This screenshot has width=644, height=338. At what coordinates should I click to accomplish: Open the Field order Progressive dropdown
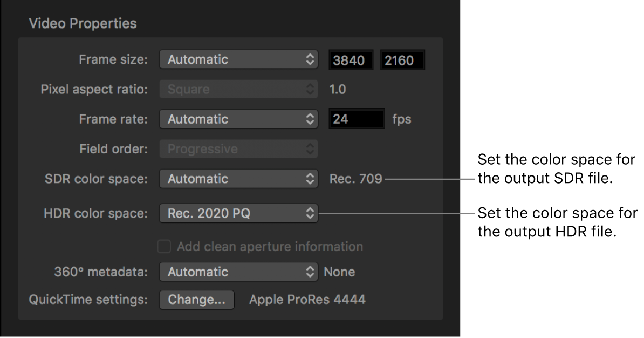238,149
